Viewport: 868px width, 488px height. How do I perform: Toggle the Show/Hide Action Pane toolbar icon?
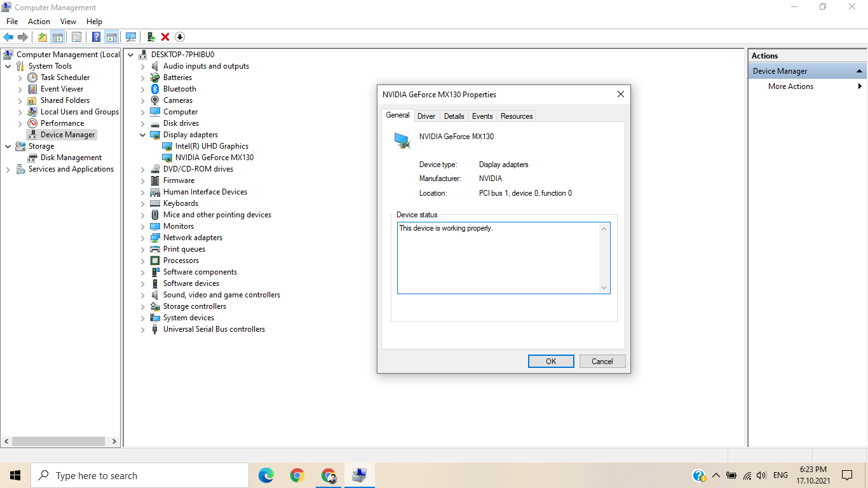point(112,37)
